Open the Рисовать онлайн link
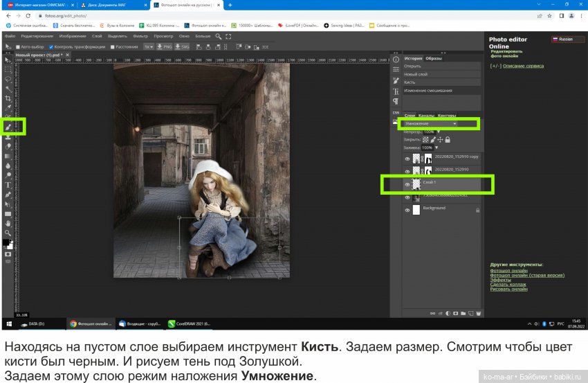 509,289
